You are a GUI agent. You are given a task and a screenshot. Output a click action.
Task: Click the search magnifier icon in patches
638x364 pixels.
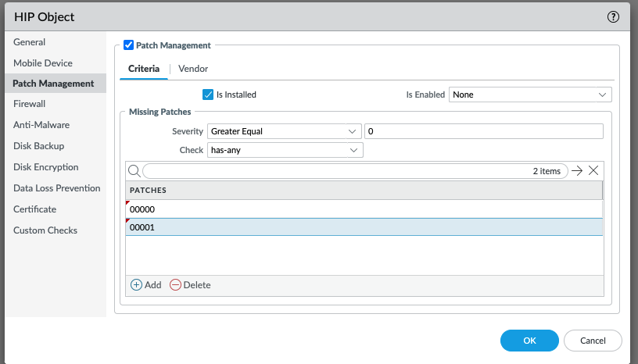(134, 171)
